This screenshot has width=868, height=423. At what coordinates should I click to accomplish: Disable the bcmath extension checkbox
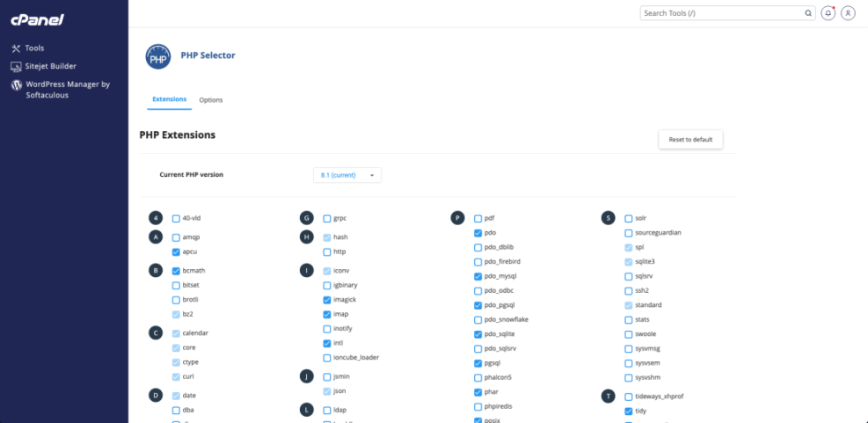(x=176, y=271)
